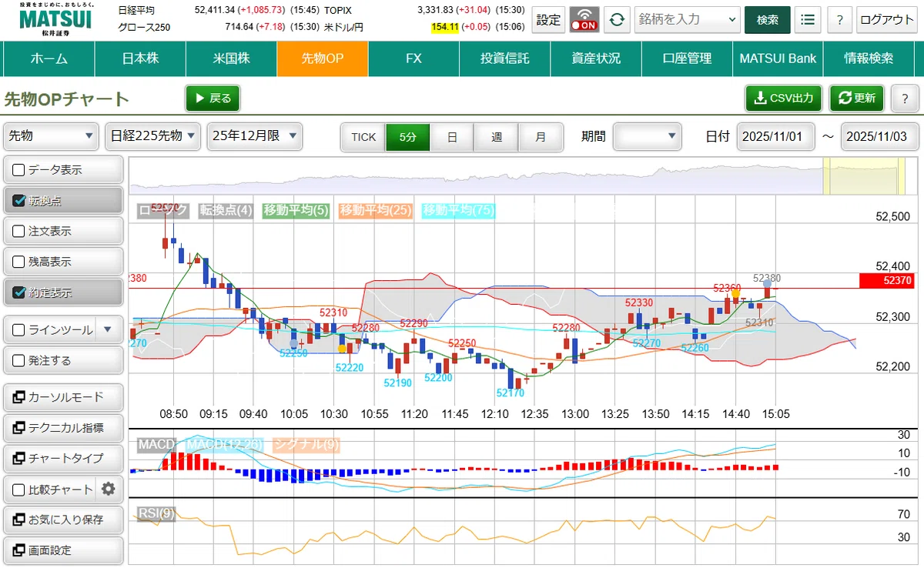Click the chart help question mark button
The height and width of the screenshot is (578, 924).
(904, 99)
